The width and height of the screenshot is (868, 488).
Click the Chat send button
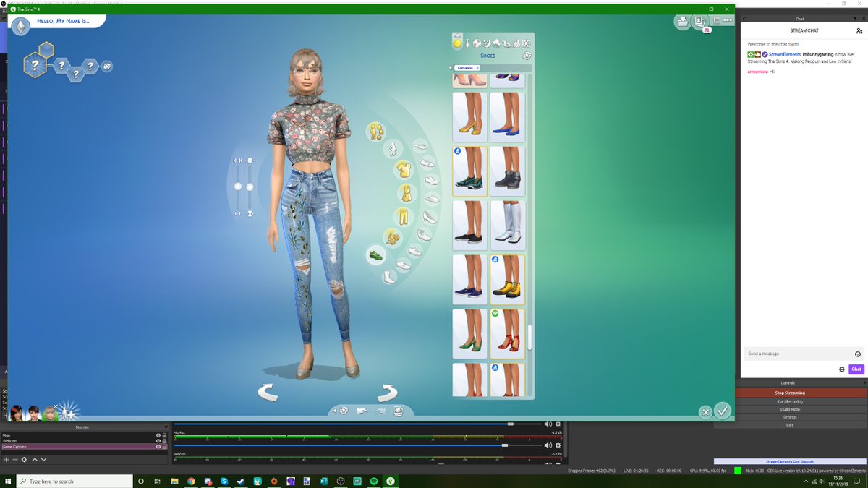click(x=856, y=369)
